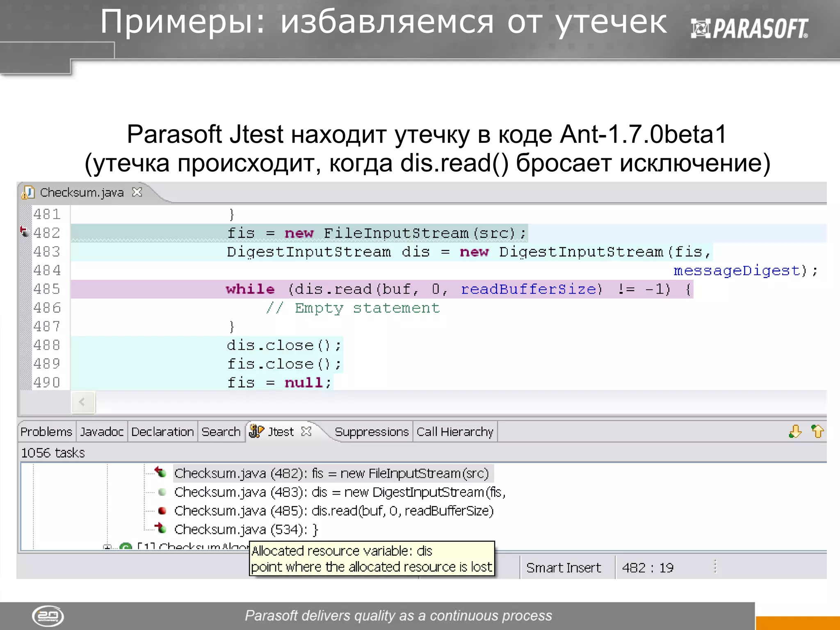
Task: Click the red dot beside Checksum.java (485)
Action: (x=162, y=511)
